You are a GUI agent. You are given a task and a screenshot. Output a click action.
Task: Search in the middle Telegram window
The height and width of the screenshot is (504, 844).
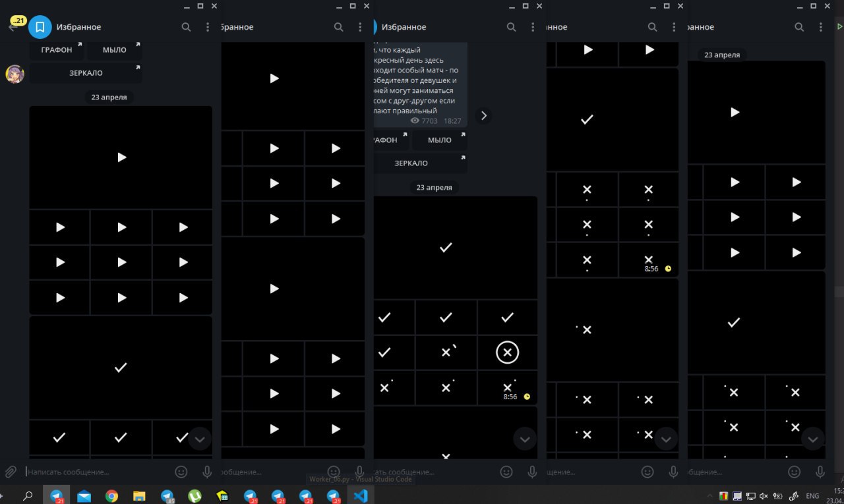pyautogui.click(x=512, y=27)
